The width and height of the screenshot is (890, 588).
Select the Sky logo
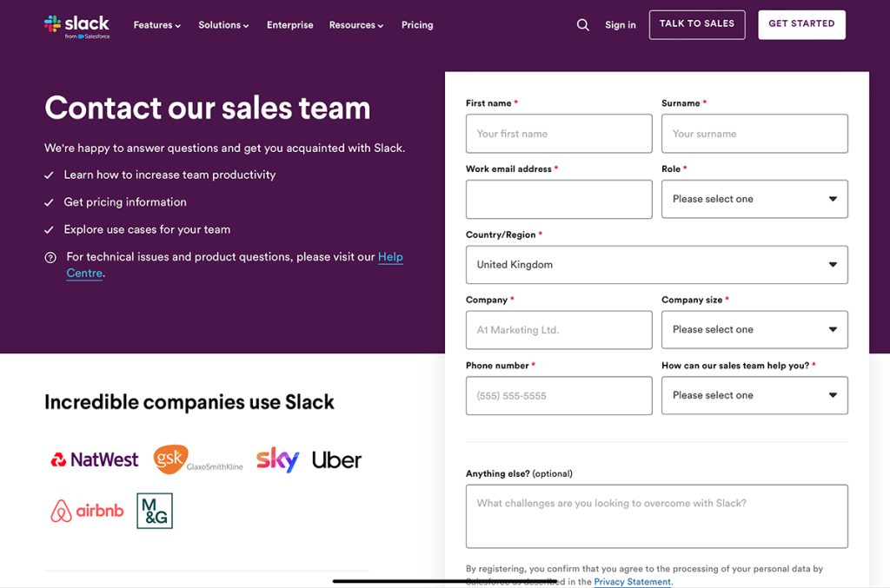tap(276, 459)
